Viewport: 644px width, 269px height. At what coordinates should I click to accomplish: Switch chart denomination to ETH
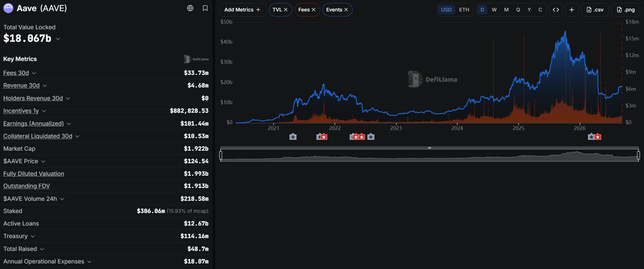464,10
